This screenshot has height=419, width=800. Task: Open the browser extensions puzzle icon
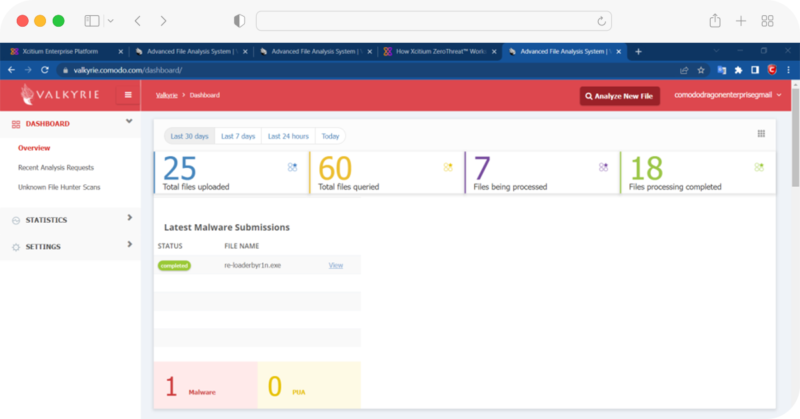coord(737,70)
